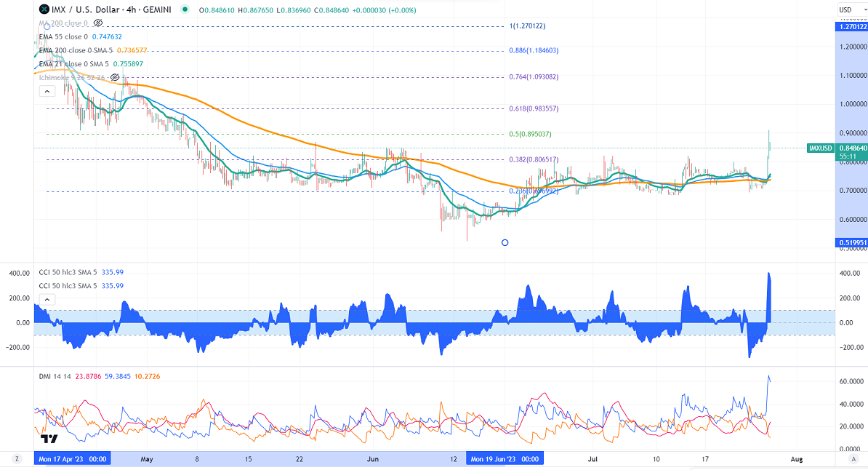Select the EMA 55 close indicator label

point(63,37)
